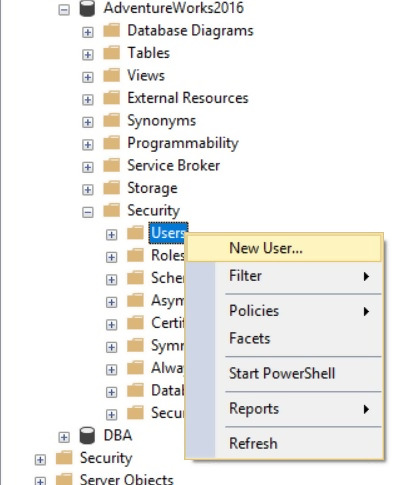Click the DBA database cylinder icon

tap(87, 435)
